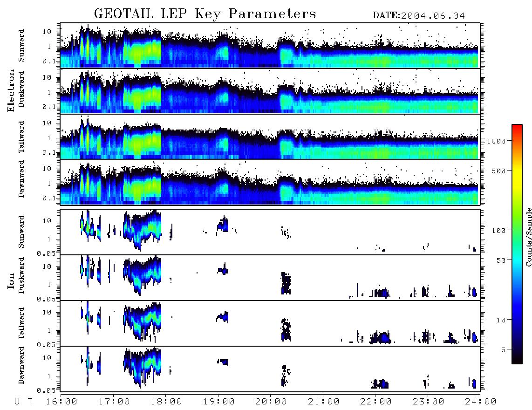Click the "24:00" time tick label
Viewport: 532px width, 410px height.
pos(481,402)
